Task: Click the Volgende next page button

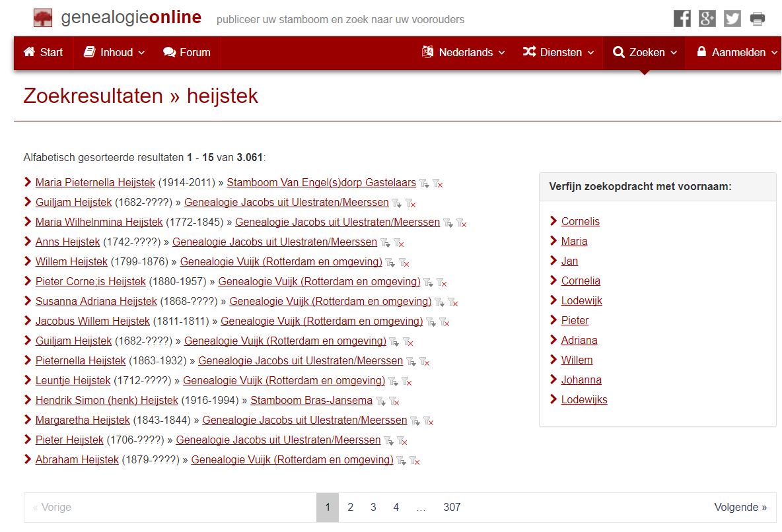Action: [740, 508]
